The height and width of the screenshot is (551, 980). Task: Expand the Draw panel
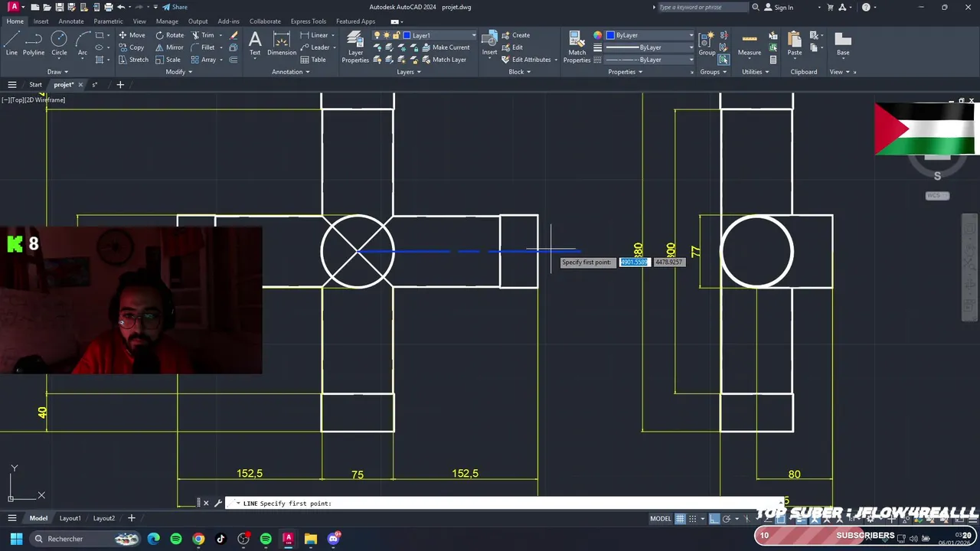(58, 72)
